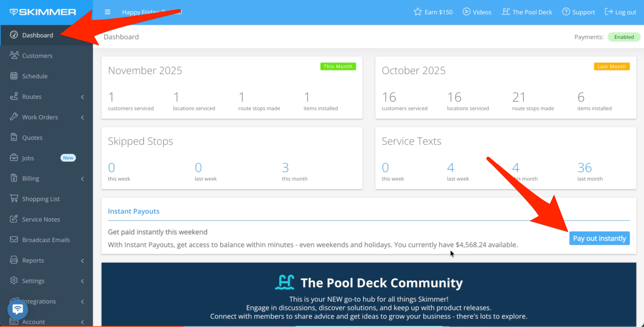
Task: Click the hamburger menu icon
Action: (108, 12)
